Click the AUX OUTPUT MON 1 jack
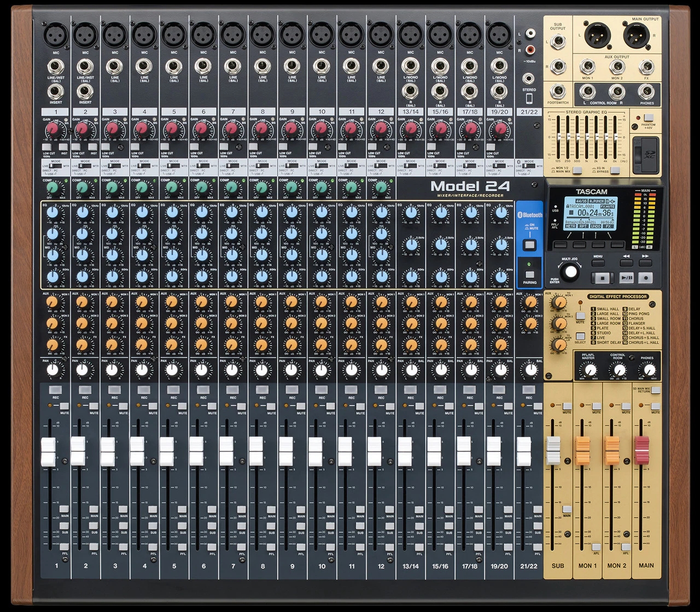The image size is (700, 612). 587,67
